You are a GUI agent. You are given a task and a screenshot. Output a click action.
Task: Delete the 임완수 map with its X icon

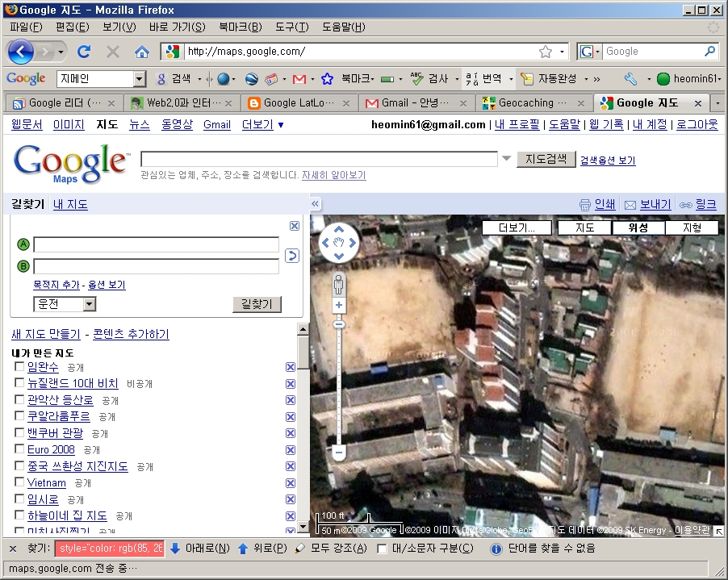point(291,367)
